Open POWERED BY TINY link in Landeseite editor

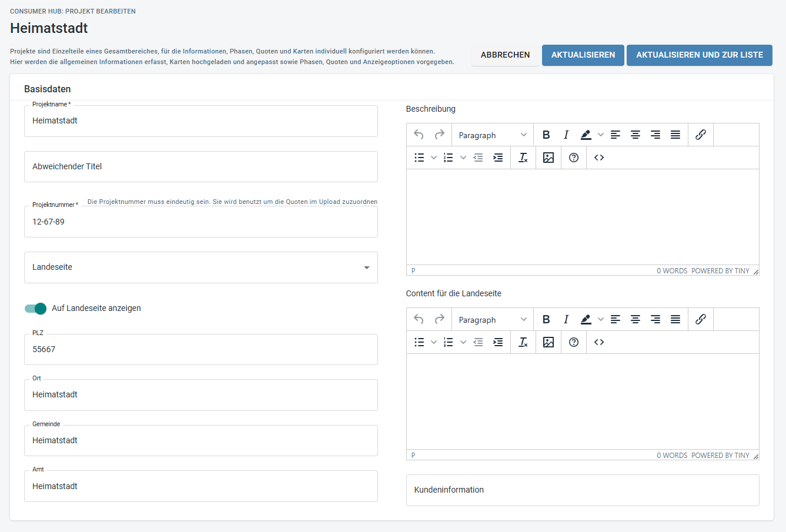[721, 456]
